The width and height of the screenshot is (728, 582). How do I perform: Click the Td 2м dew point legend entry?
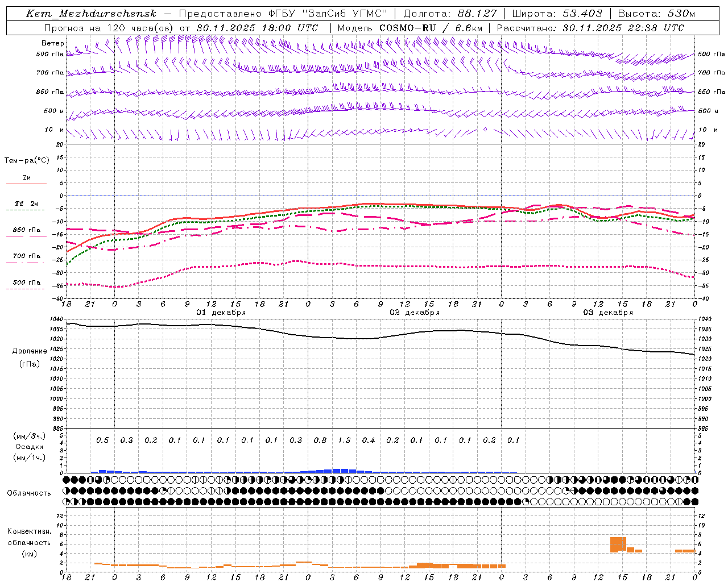(x=26, y=203)
